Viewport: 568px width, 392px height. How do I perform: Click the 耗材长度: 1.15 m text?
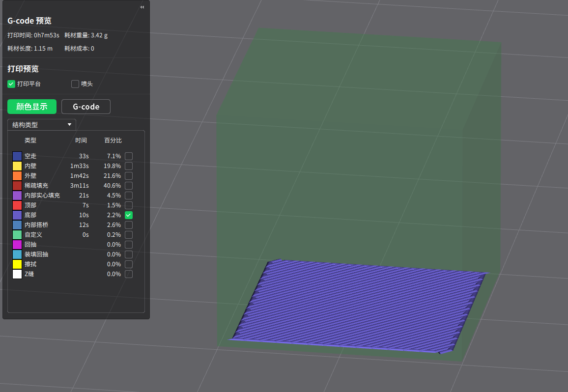pos(30,49)
